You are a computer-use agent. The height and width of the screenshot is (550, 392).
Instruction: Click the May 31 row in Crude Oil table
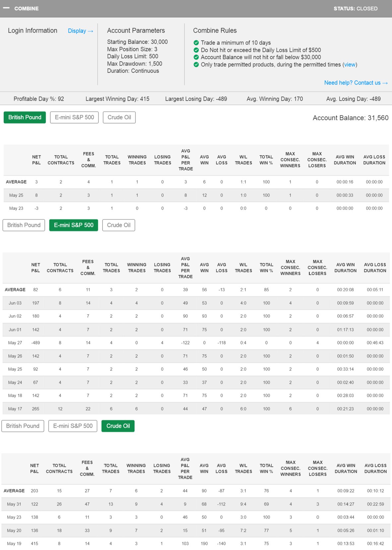pos(196,504)
